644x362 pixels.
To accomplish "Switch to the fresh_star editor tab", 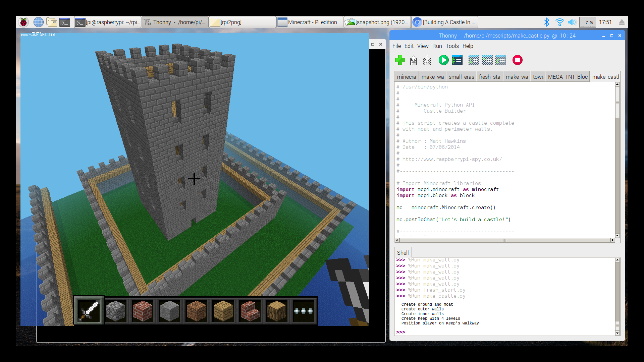I will [490, 77].
